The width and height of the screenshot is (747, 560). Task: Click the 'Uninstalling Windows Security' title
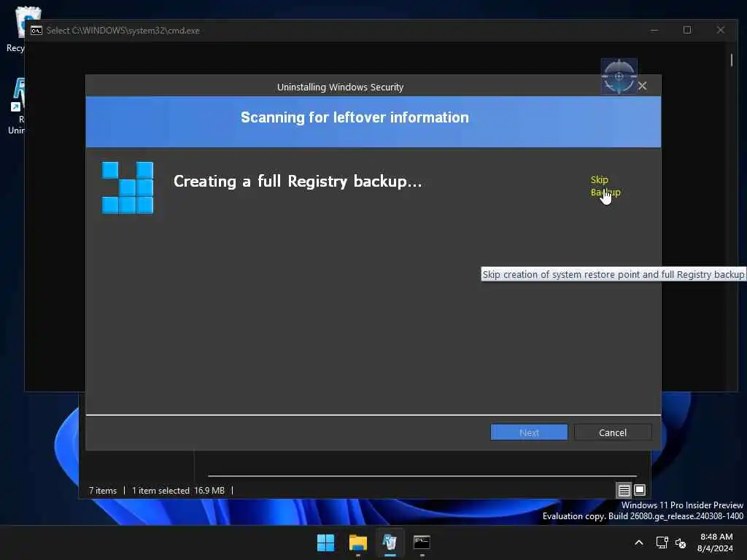340,87
